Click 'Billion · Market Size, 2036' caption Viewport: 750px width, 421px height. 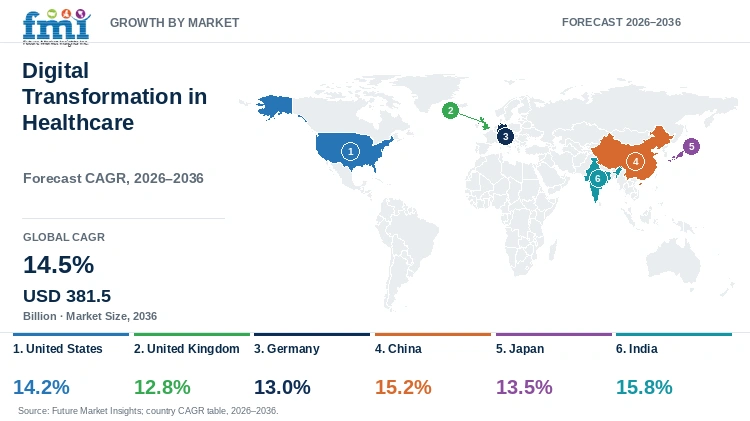(x=90, y=316)
